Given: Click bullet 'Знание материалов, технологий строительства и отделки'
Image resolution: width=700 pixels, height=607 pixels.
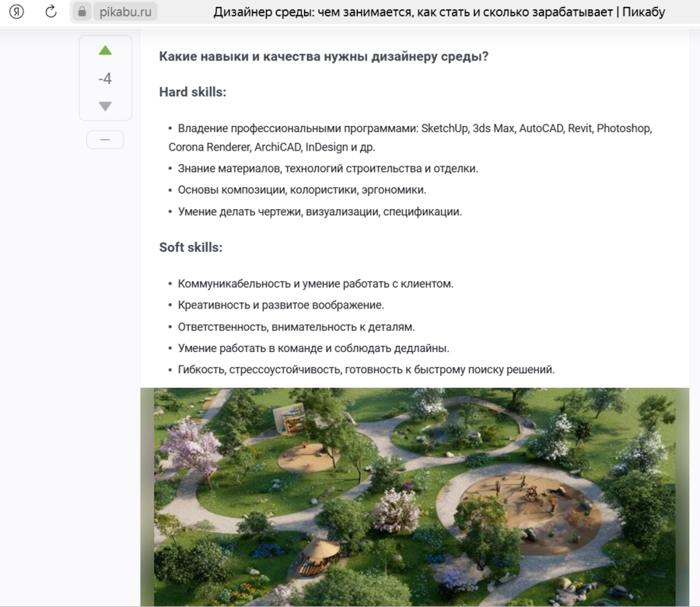Looking at the screenshot, I should [327, 169].
